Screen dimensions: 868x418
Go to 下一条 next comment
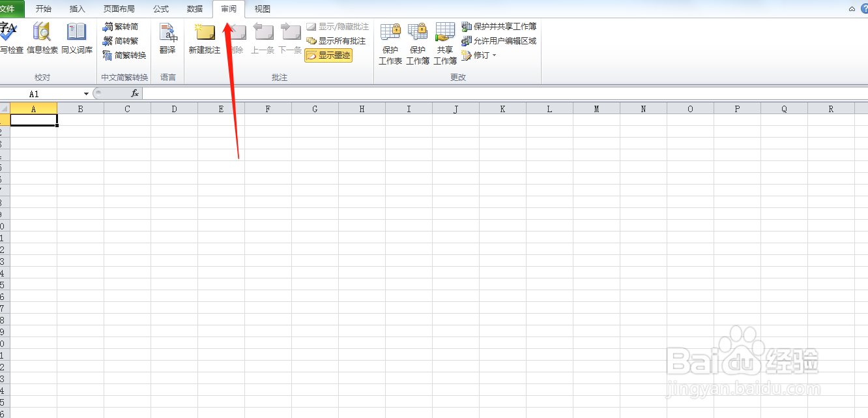coord(290,38)
